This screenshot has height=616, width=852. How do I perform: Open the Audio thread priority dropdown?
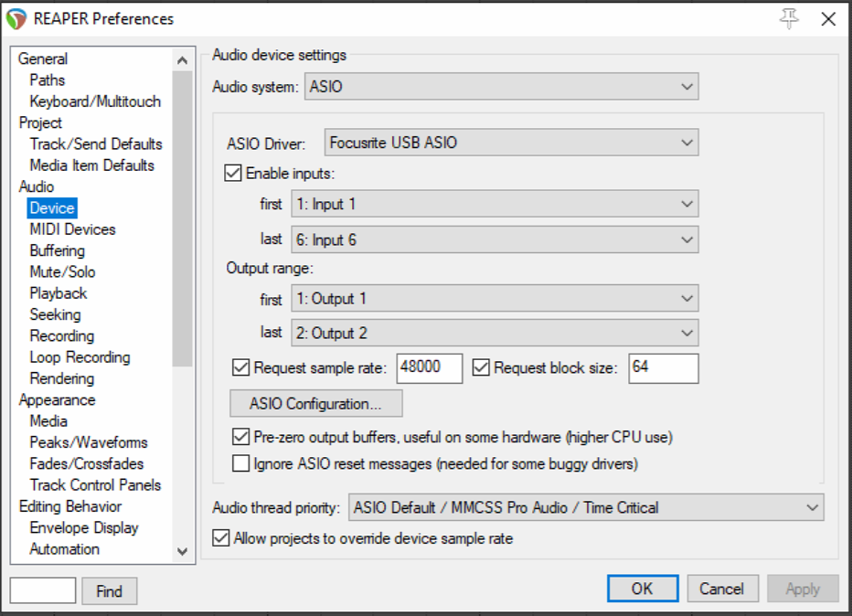pos(586,507)
